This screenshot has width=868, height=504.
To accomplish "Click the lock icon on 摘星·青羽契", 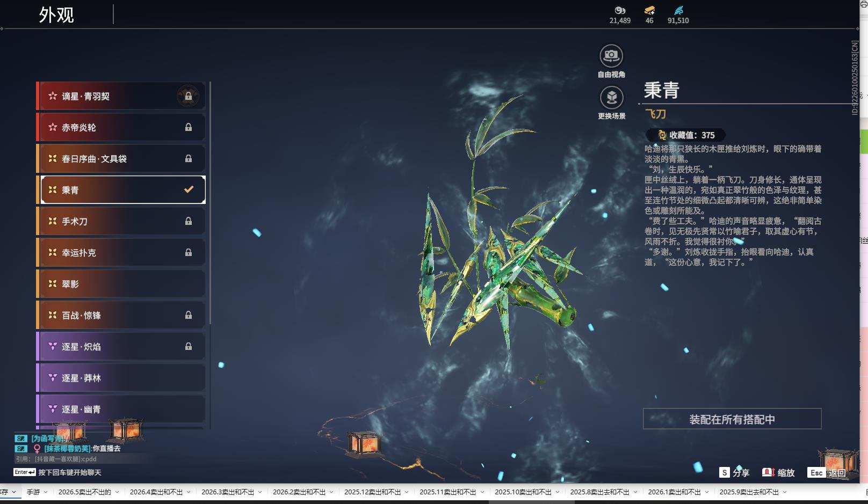I will click(x=189, y=96).
